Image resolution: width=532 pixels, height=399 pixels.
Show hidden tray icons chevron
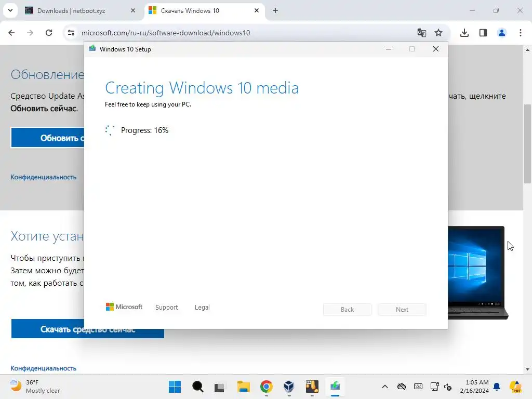[385, 387]
